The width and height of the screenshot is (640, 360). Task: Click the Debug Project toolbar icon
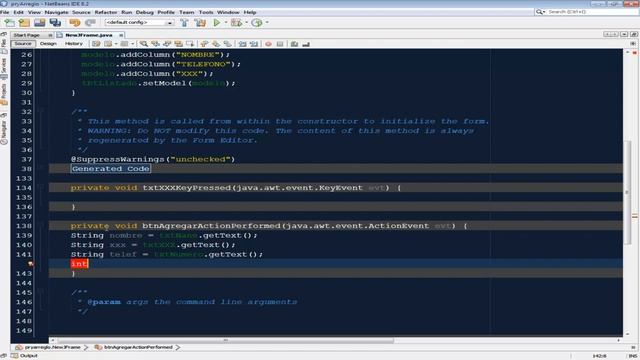(x=236, y=23)
